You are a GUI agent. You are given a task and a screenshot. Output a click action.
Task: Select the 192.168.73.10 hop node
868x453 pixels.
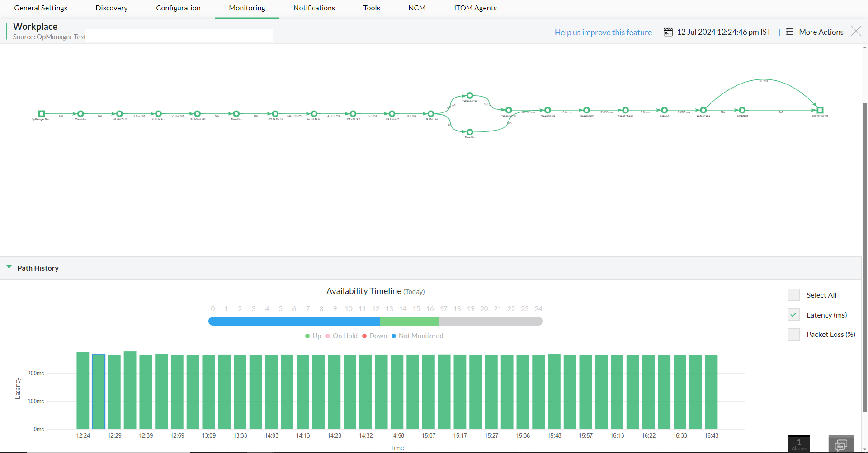pyautogui.click(x=119, y=114)
